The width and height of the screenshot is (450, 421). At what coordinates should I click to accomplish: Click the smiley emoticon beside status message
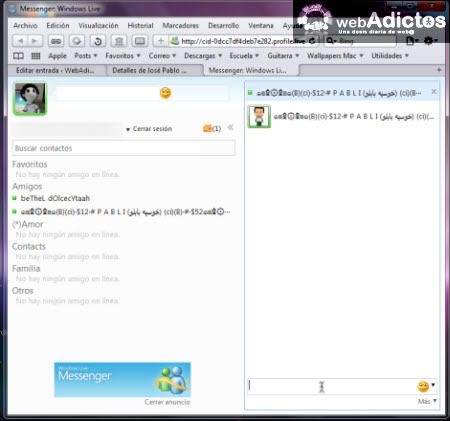click(x=165, y=93)
